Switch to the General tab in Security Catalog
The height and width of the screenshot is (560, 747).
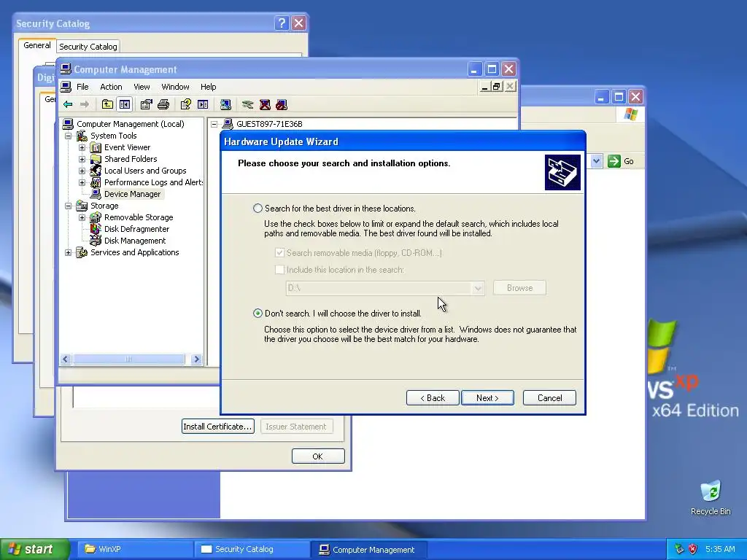[36, 45]
